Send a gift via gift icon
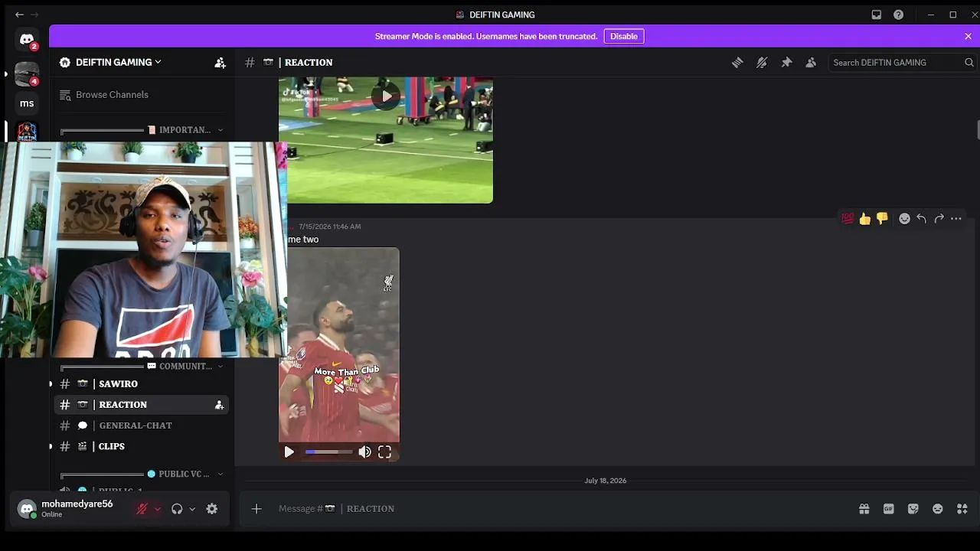980x551 pixels. [864, 509]
